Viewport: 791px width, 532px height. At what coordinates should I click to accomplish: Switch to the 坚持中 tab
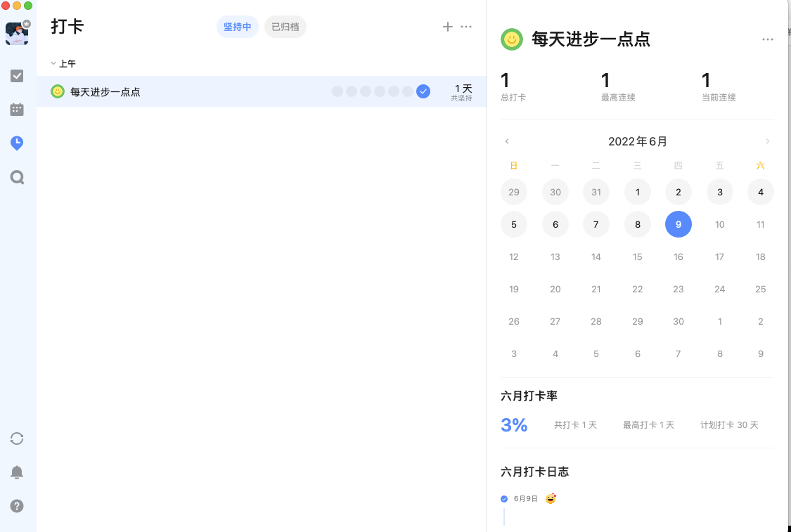[237, 26]
